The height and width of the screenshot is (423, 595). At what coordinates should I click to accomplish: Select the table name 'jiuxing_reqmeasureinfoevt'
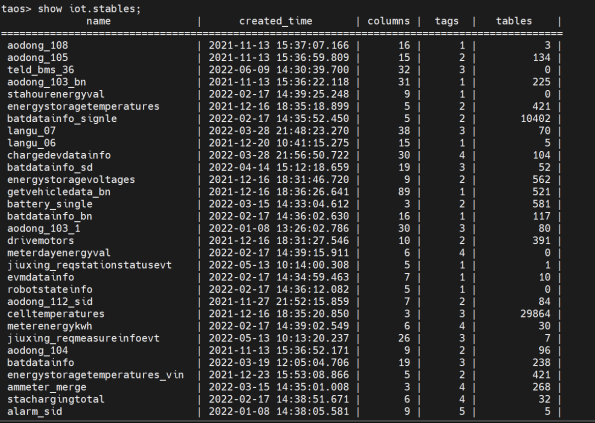coord(83,338)
